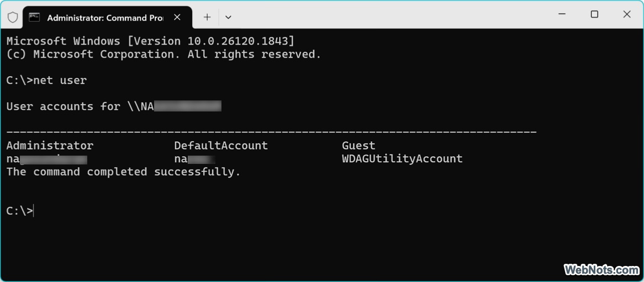The height and width of the screenshot is (282, 644).
Task: Click the Command Prompt icon on the tab
Action: (34, 17)
